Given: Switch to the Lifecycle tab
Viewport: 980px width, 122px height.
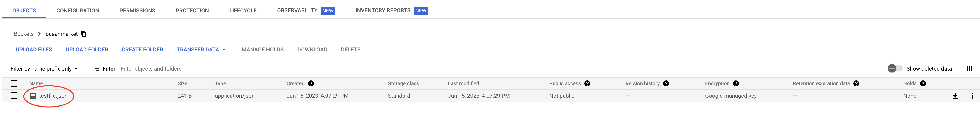Looking at the screenshot, I should (x=243, y=11).
